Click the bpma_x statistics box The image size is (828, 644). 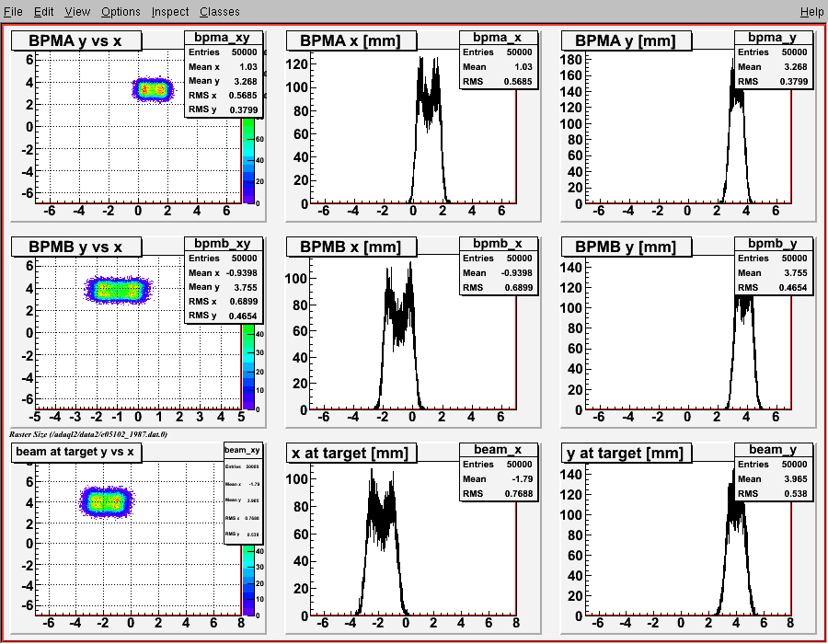pos(499,59)
